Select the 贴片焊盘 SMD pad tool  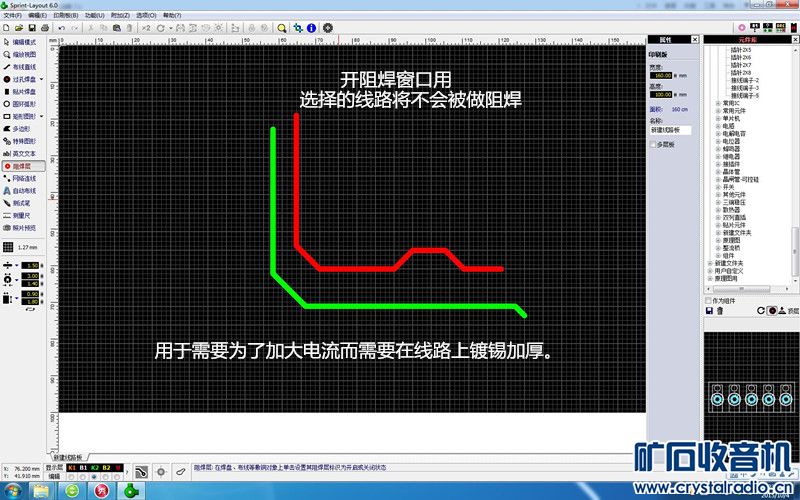20,92
